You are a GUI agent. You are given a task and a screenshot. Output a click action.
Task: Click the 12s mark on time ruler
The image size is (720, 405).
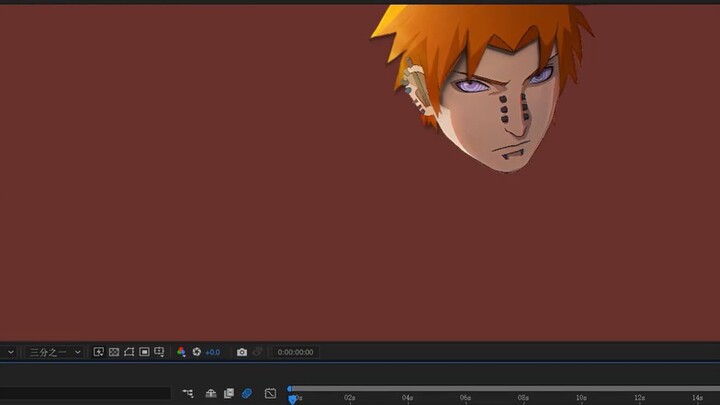click(640, 398)
